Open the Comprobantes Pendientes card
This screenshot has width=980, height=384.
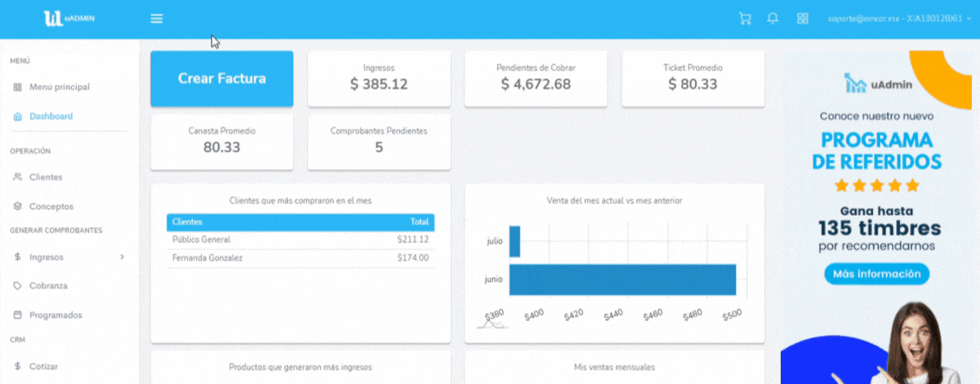[379, 141]
